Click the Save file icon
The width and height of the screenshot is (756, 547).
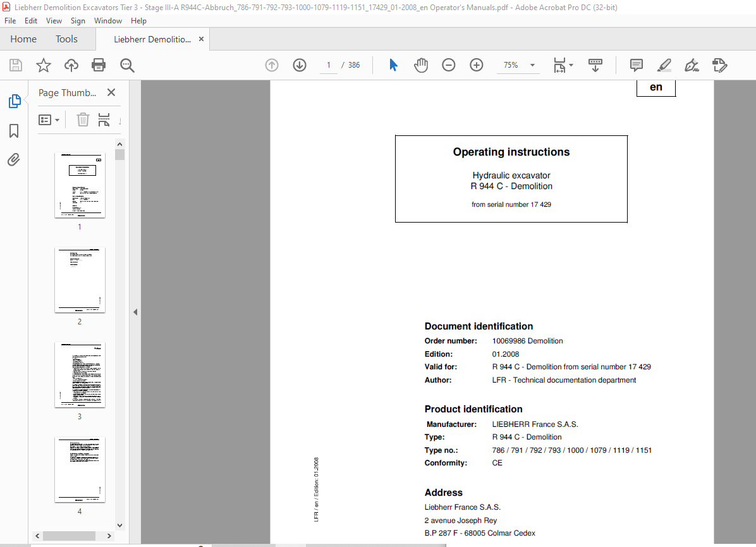15,65
